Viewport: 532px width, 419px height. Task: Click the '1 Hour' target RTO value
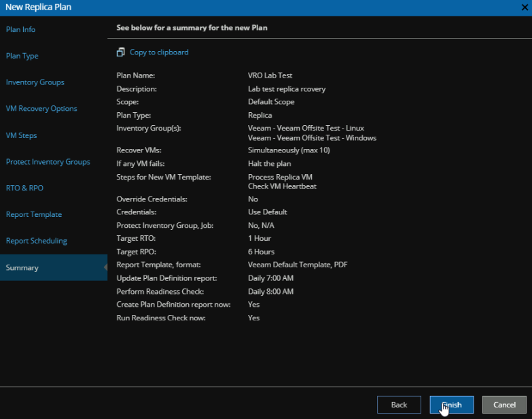(x=260, y=238)
